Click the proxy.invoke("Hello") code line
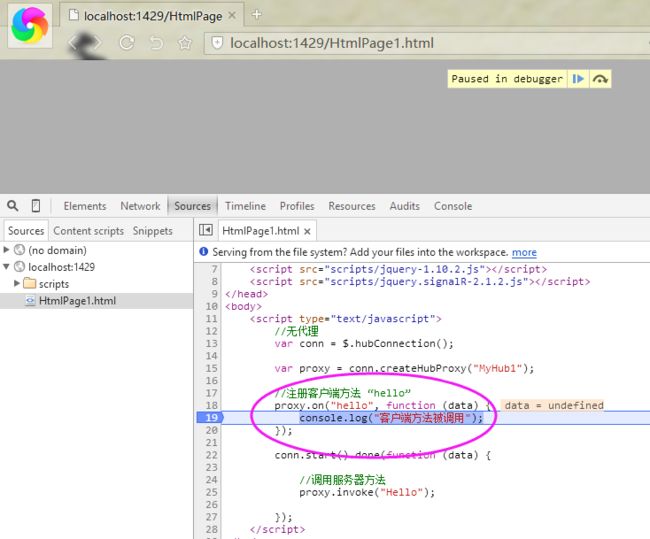 [x=367, y=493]
